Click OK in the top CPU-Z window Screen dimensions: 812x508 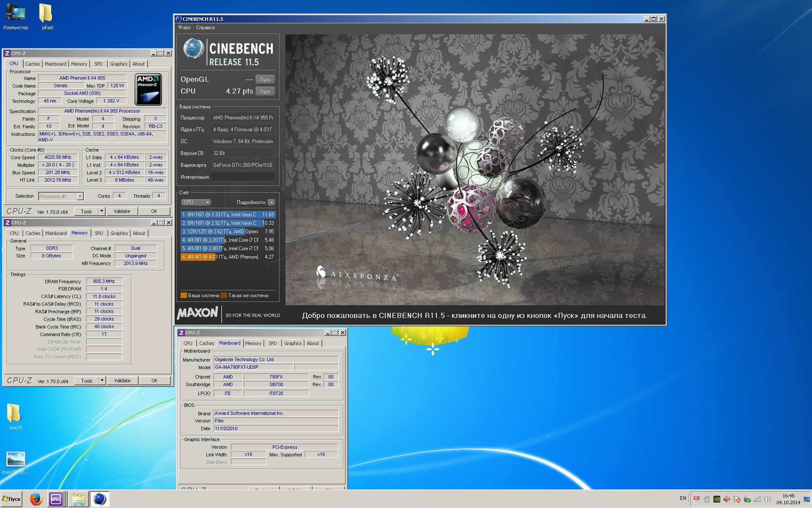click(154, 211)
